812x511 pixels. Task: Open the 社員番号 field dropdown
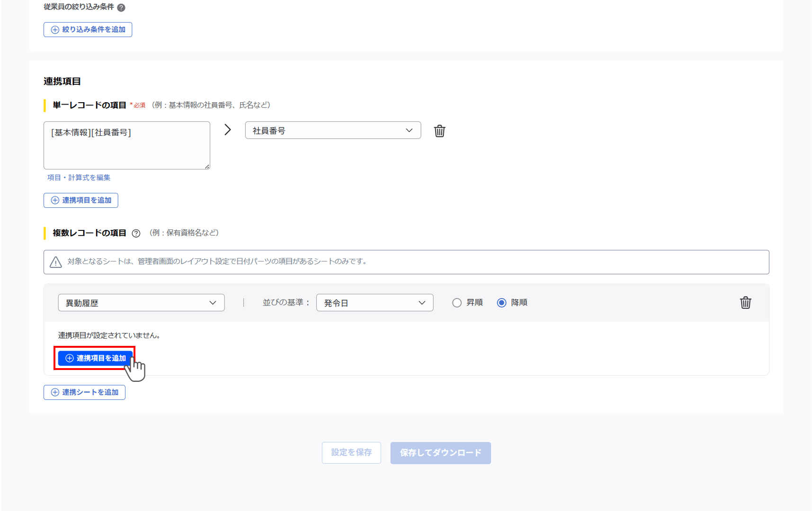pos(332,130)
